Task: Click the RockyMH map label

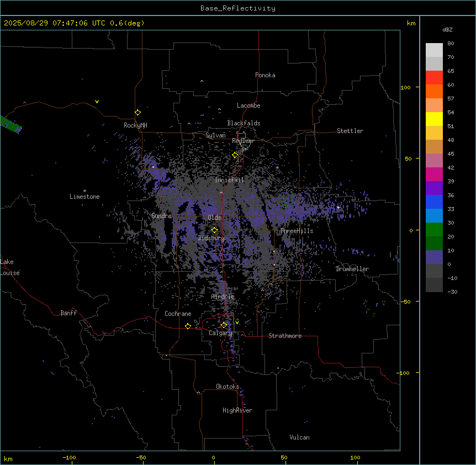Action: point(135,125)
